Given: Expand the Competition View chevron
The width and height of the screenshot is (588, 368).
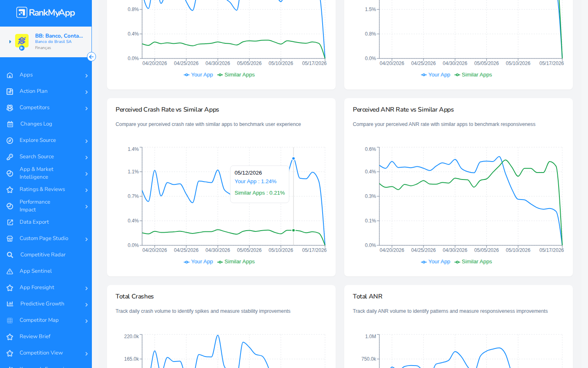Looking at the screenshot, I should click(87, 354).
